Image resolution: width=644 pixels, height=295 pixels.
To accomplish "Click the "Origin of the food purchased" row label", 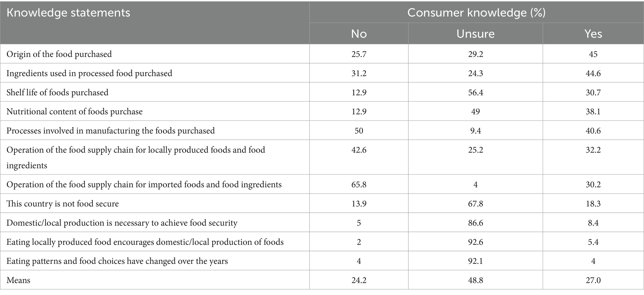I will pyautogui.click(x=59, y=54).
